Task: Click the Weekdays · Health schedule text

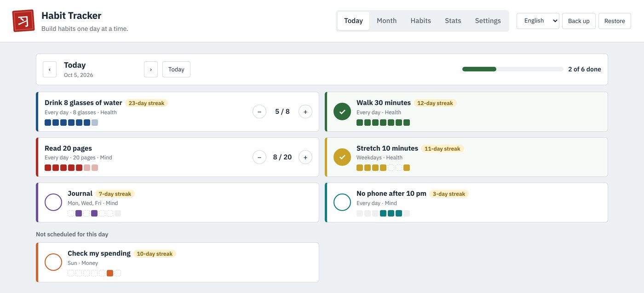Action: coord(379,158)
